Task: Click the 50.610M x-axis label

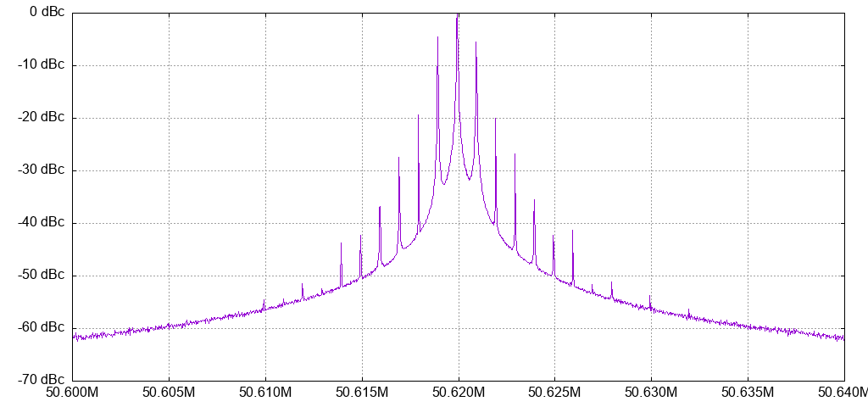Action: point(265,393)
